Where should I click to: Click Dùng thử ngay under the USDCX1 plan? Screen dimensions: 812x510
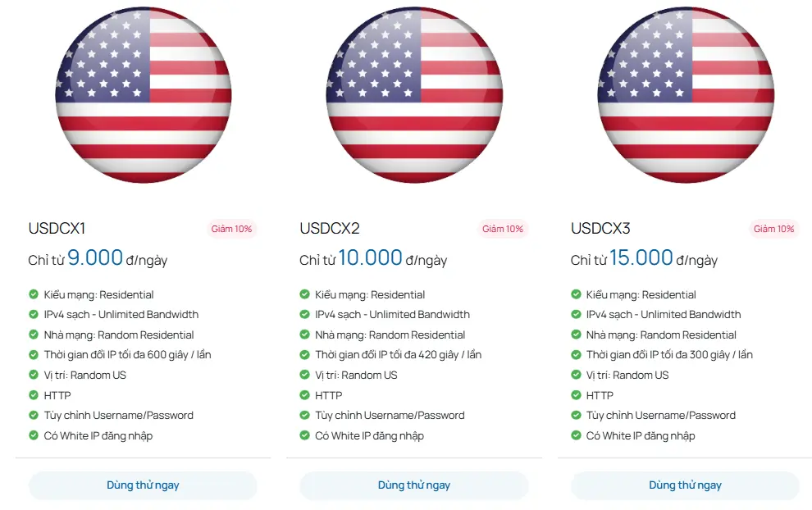tap(143, 485)
